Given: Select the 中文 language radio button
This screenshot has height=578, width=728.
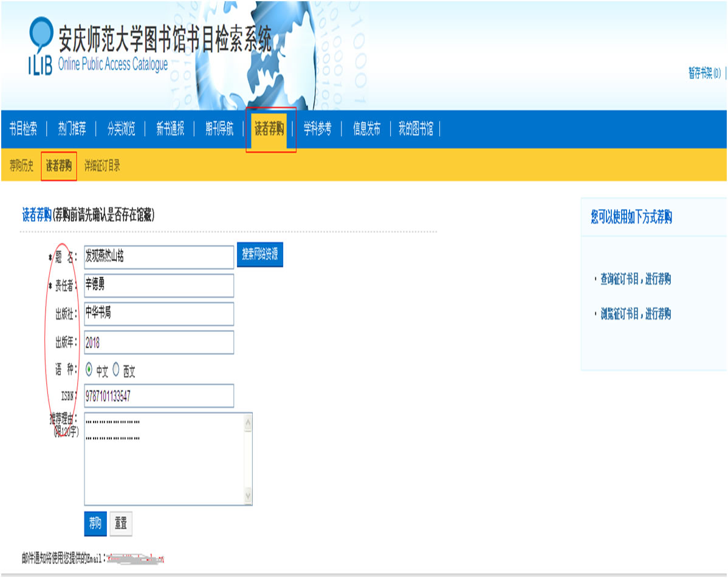Looking at the screenshot, I should click(89, 370).
